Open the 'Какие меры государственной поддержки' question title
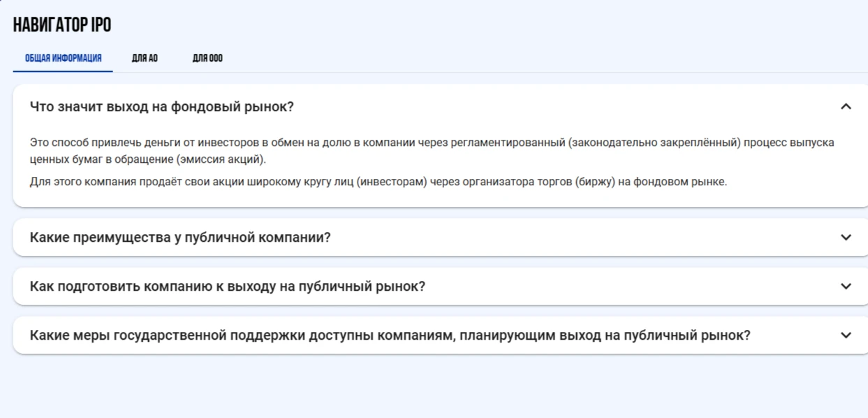Viewport: 868px width, 418px height. tap(390, 336)
